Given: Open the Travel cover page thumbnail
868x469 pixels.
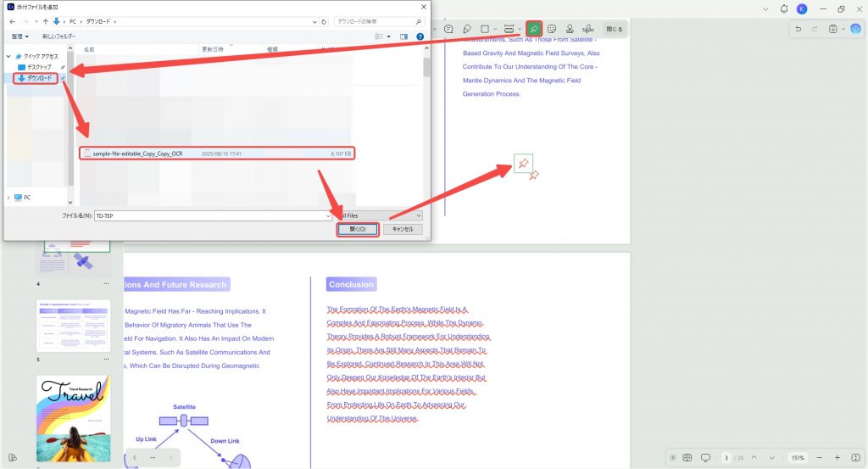Looking at the screenshot, I should click(73, 419).
